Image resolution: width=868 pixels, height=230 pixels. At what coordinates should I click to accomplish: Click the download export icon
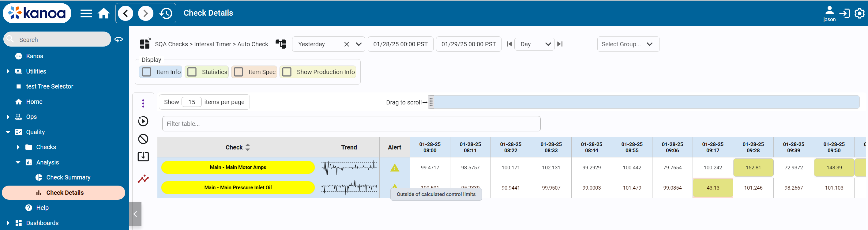pyautogui.click(x=143, y=156)
